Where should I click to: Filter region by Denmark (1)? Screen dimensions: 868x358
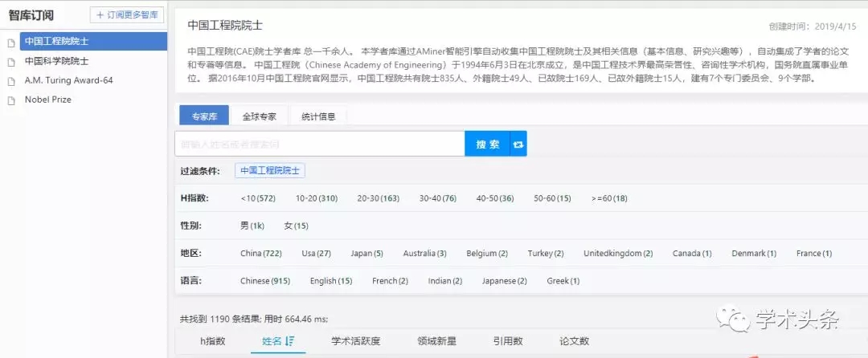[754, 254]
